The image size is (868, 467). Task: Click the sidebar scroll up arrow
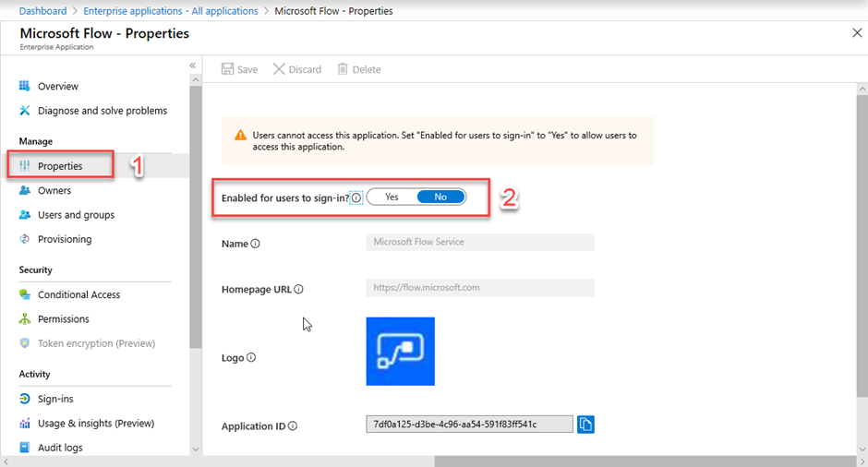(196, 80)
